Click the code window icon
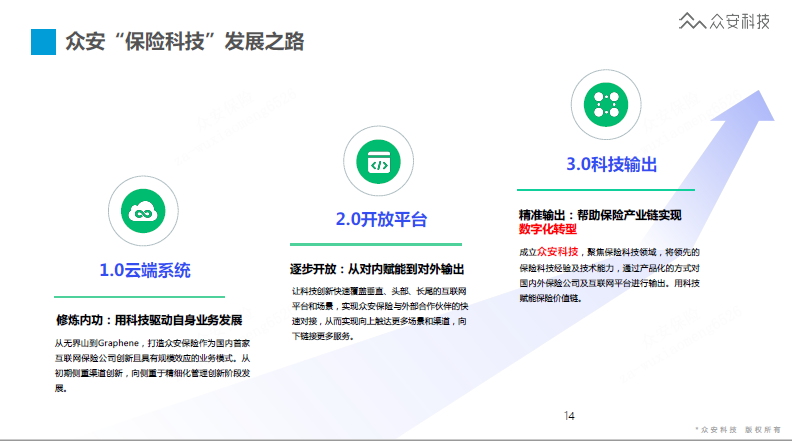This screenshot has width=792, height=441. 378,162
